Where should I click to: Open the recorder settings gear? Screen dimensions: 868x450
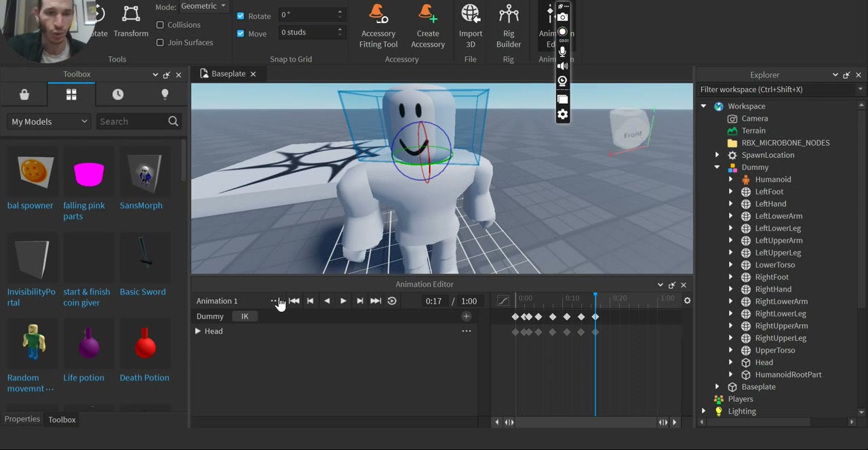click(x=562, y=114)
